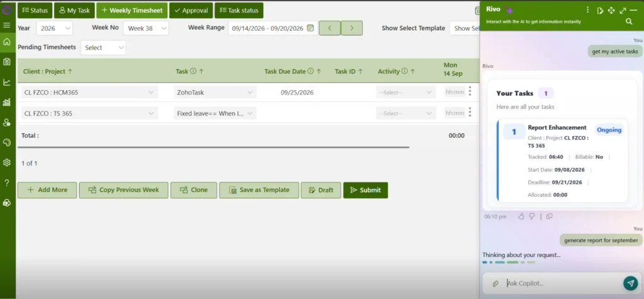Copy the Rivo tasks response
The height and width of the screenshot is (299, 644).
549,217
